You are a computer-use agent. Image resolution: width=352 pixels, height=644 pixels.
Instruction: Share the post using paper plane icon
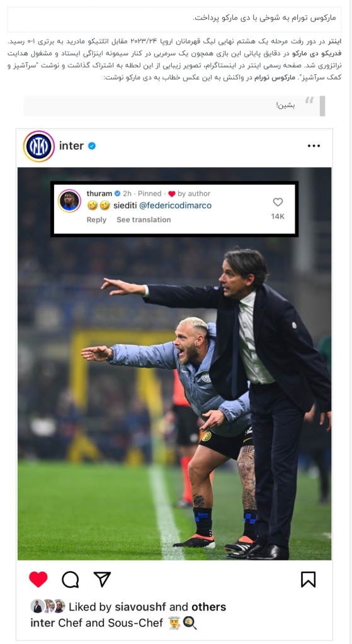point(102,579)
